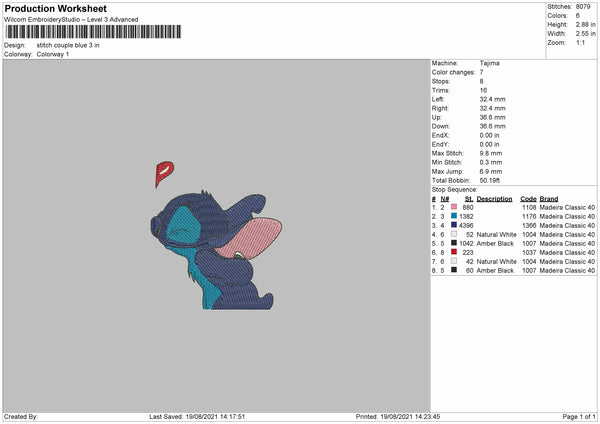Click the Trims value 16
Viewport: 600px width, 424px height.
483,90
